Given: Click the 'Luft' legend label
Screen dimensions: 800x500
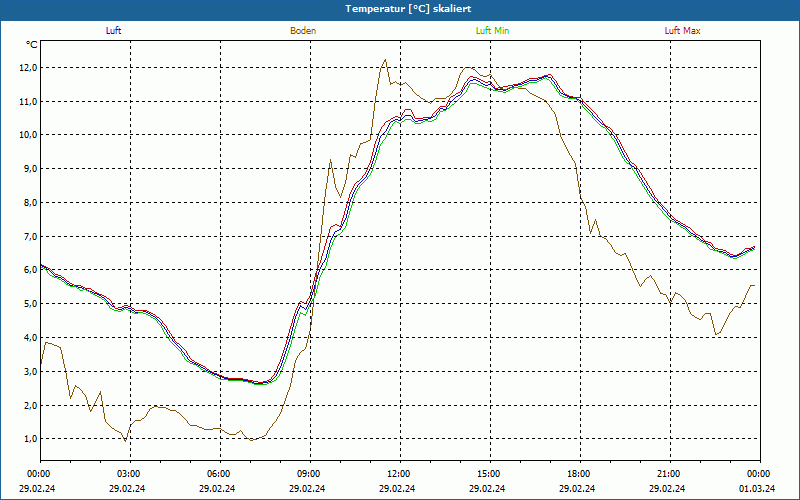Looking at the screenshot, I should (x=113, y=31).
